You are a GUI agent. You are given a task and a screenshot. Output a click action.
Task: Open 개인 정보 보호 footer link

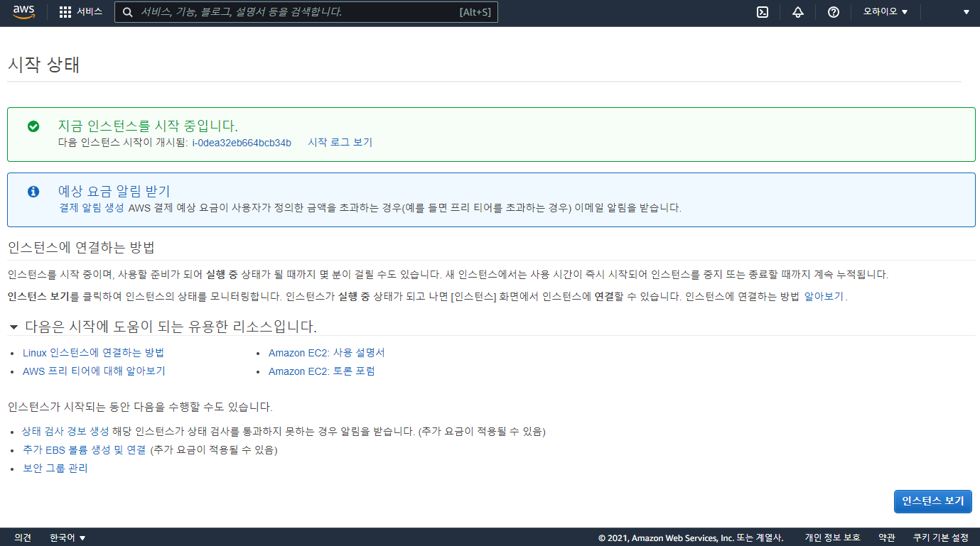coord(832,537)
